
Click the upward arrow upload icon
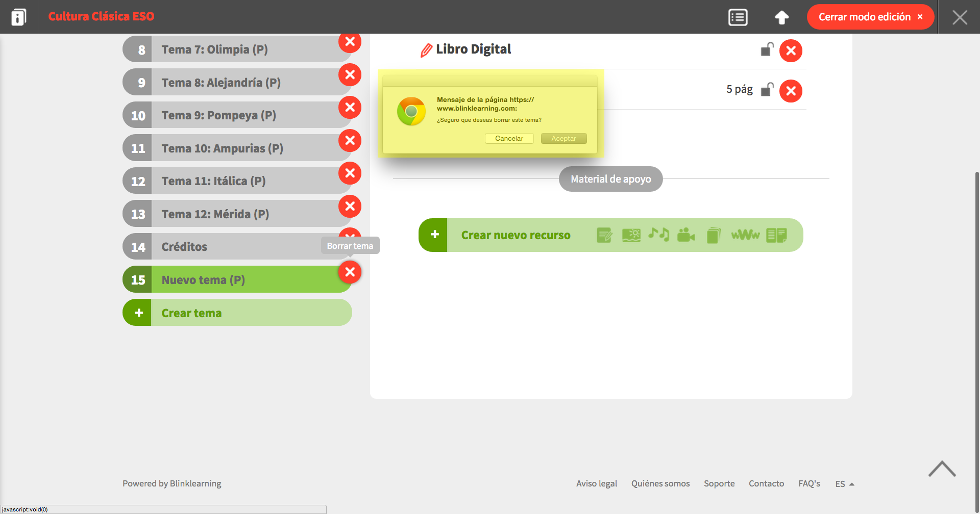pos(781,17)
